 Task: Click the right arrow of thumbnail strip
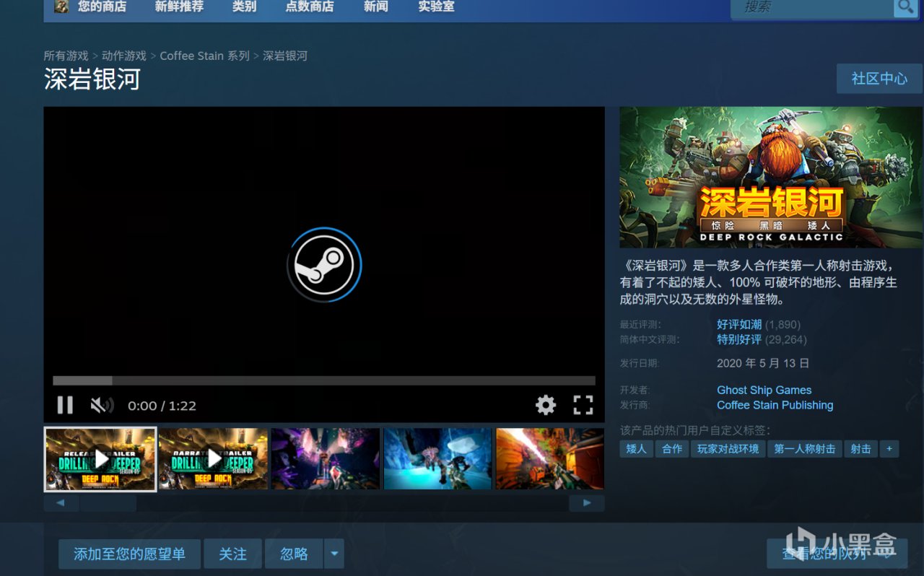tap(587, 503)
